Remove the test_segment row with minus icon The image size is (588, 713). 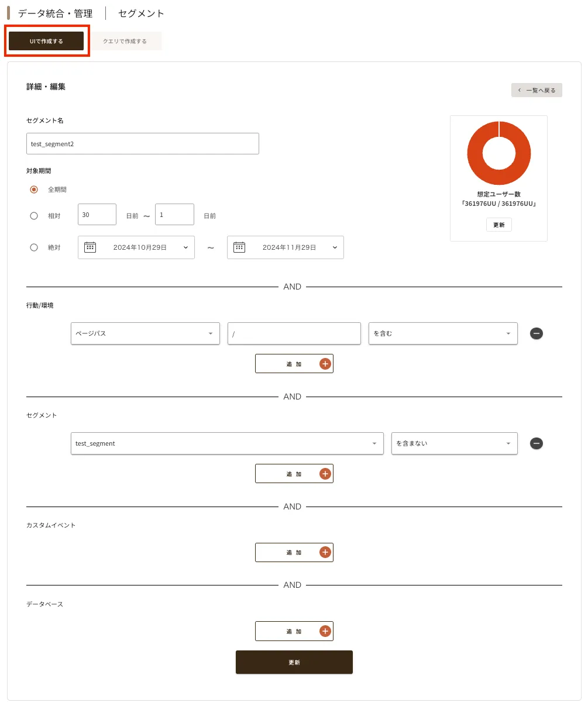click(x=536, y=443)
